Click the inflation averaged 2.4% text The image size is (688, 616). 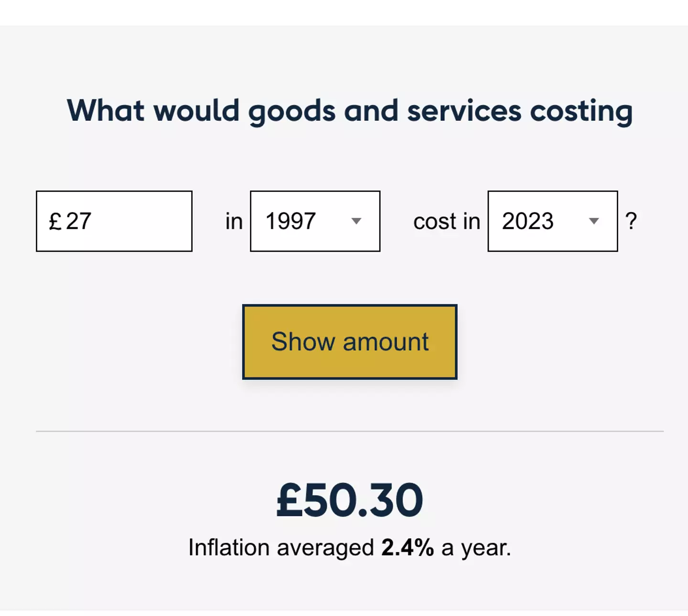point(351,547)
